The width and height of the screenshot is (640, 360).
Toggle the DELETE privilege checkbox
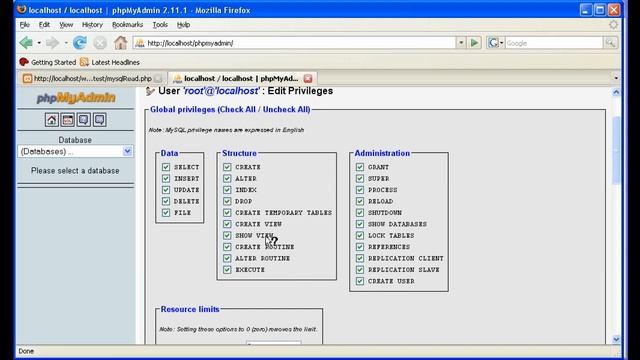coord(166,201)
